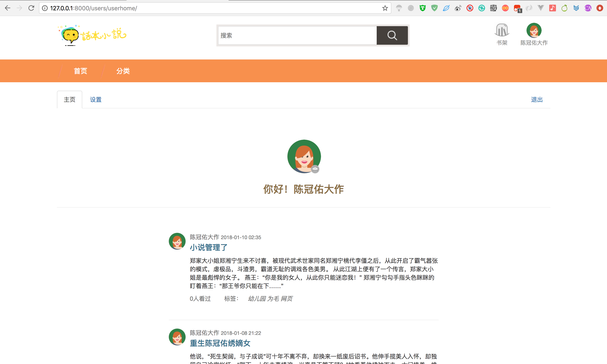The image size is (607, 364).
Task: Focus the 搜索 search input field
Action: [x=297, y=35]
